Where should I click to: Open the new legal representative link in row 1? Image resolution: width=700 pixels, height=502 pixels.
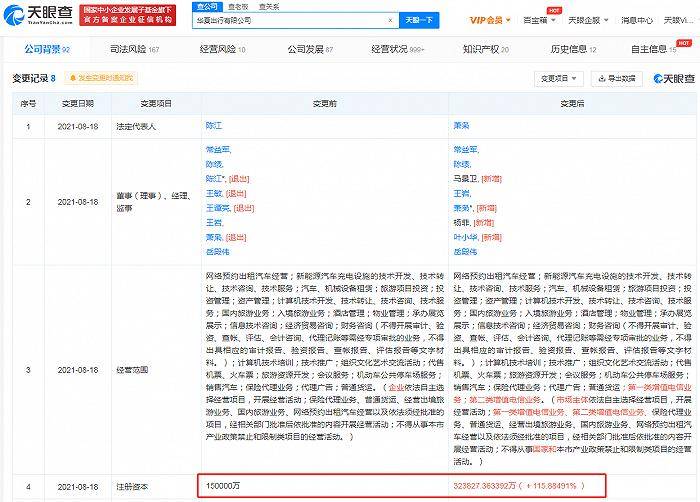click(461, 126)
